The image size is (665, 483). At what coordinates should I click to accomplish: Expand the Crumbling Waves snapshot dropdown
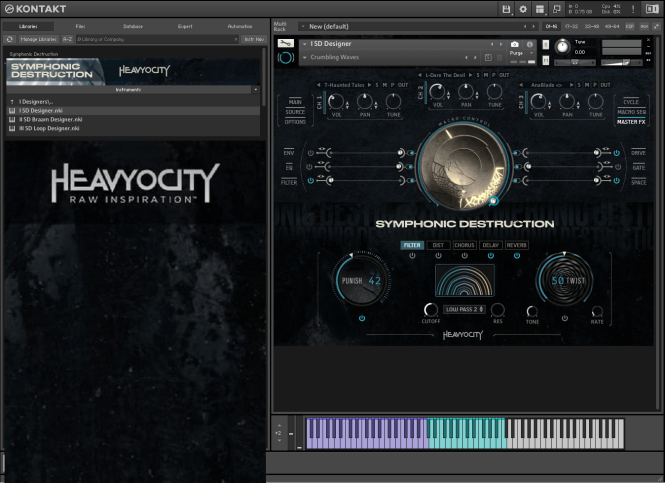click(x=305, y=57)
